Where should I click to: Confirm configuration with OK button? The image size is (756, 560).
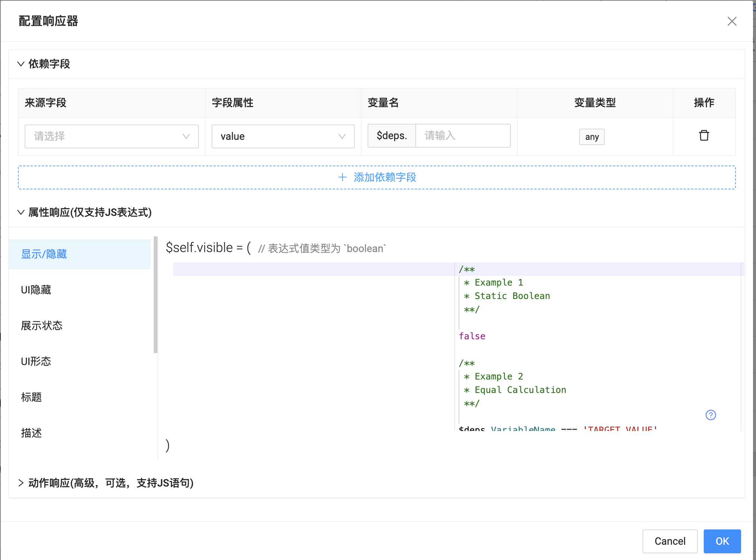(x=722, y=541)
